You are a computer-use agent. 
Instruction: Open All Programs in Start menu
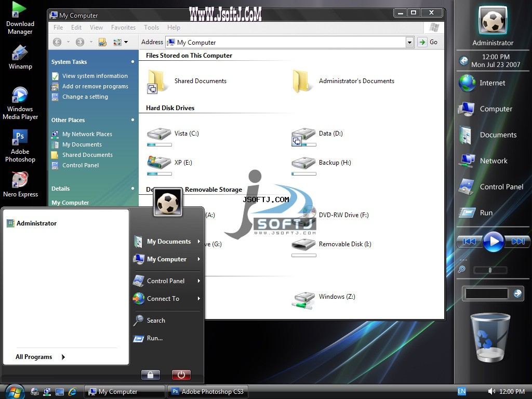[40, 357]
